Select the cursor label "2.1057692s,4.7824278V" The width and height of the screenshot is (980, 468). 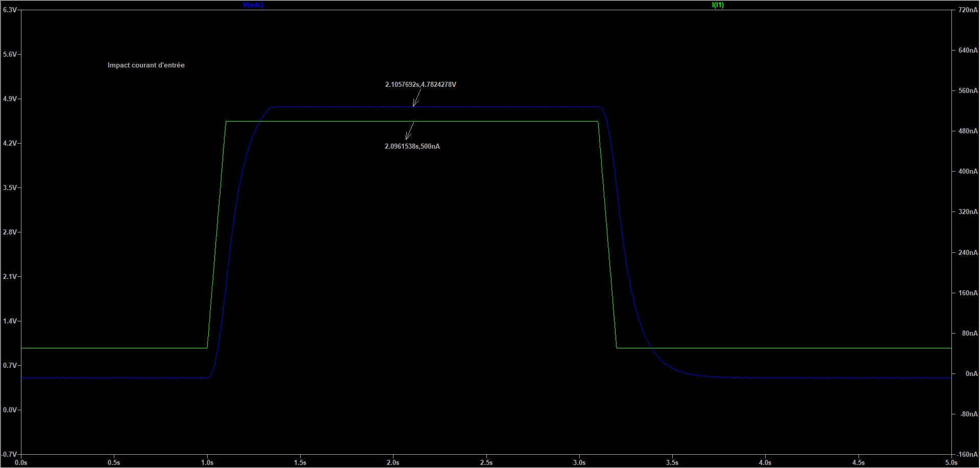tap(421, 85)
